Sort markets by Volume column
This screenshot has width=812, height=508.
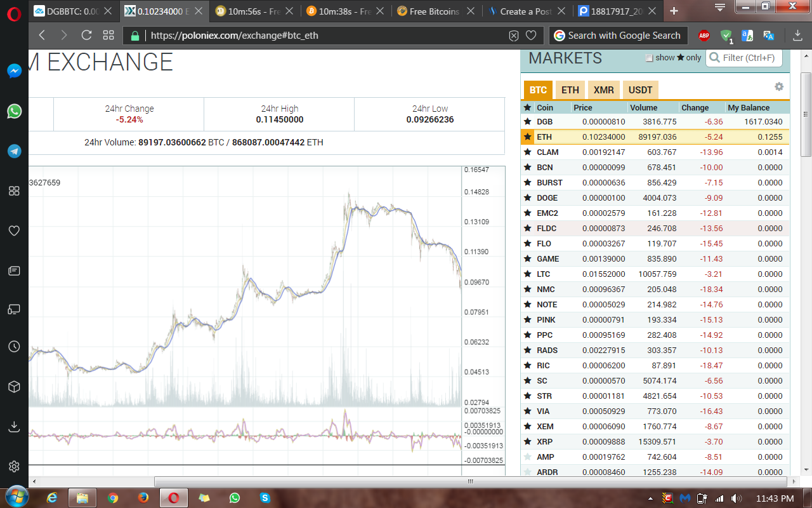[644, 107]
